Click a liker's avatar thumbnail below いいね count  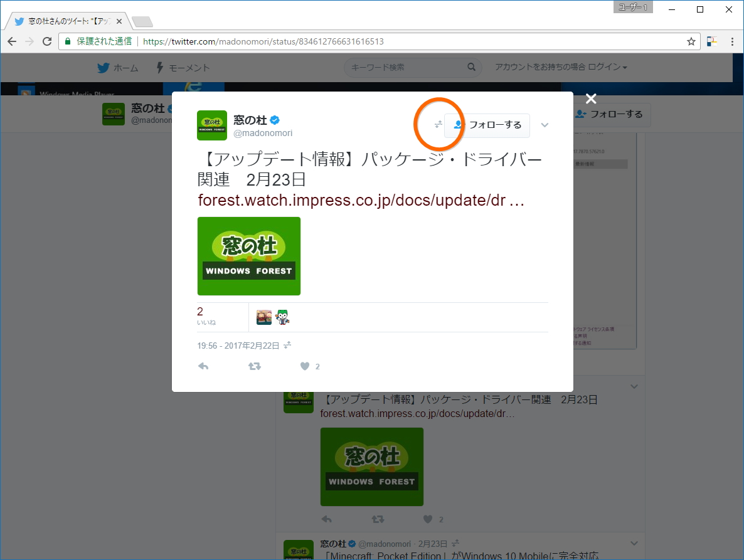coord(263,316)
